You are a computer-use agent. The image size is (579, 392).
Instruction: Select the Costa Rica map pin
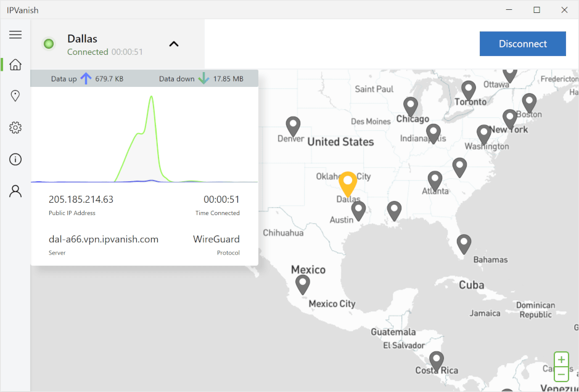click(x=437, y=362)
